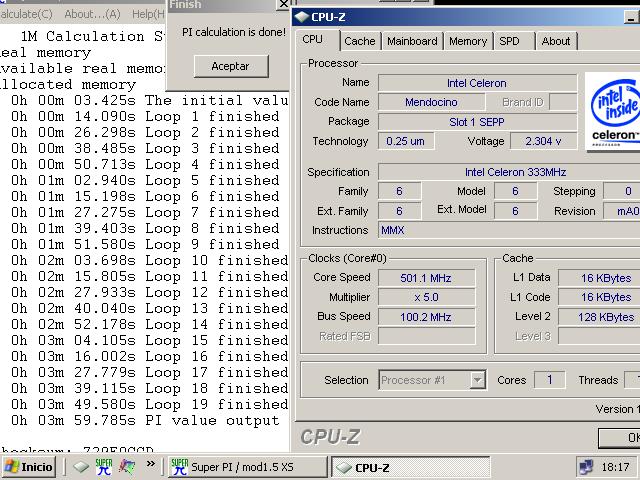Click the Core Speed value 501.1 MHz
The height and width of the screenshot is (480, 640).
427,278
